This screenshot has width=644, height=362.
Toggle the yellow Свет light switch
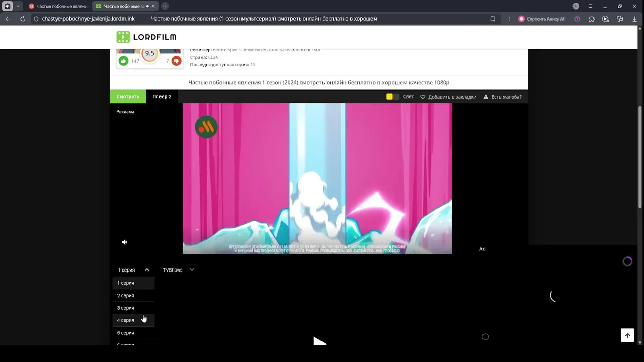392,97
